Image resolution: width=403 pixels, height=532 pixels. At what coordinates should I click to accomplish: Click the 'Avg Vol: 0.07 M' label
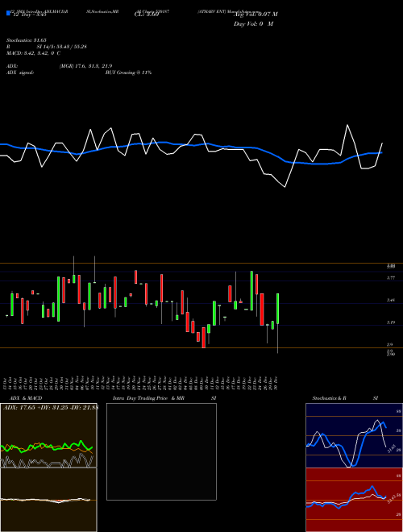256,15
